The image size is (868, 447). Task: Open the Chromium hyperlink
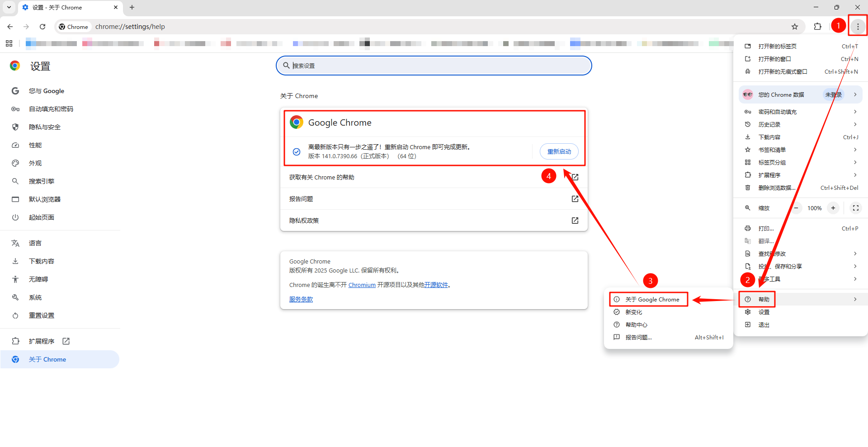coord(362,285)
